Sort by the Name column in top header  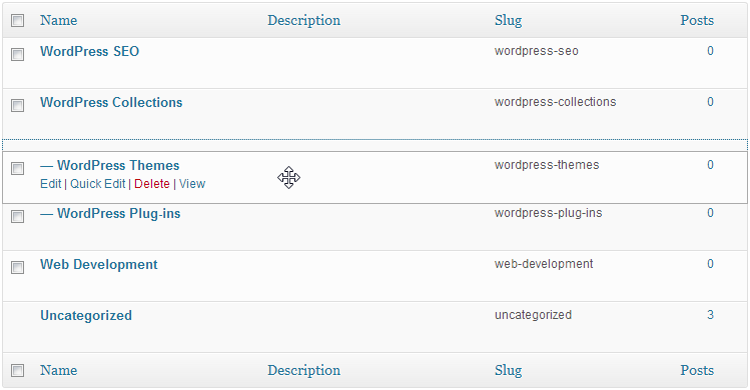[x=58, y=20]
